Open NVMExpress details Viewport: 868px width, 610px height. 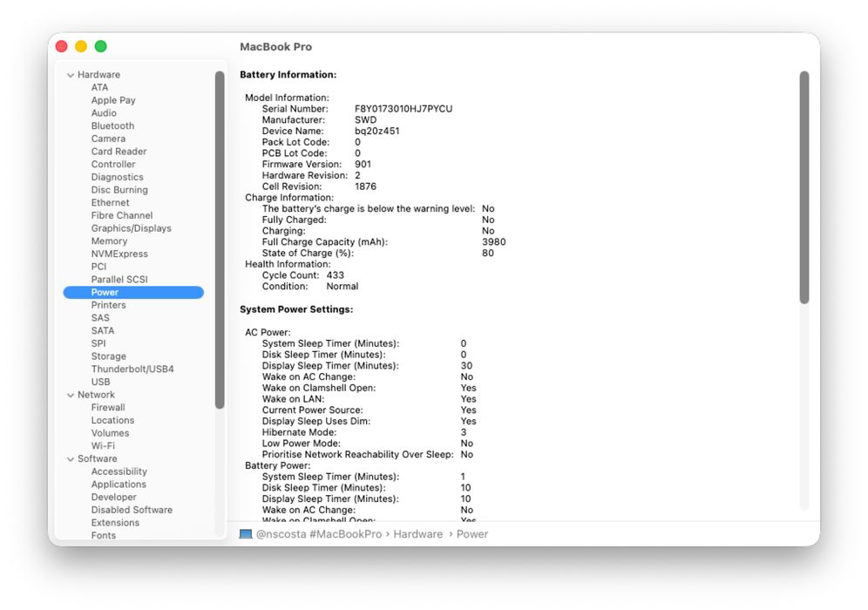click(x=119, y=254)
